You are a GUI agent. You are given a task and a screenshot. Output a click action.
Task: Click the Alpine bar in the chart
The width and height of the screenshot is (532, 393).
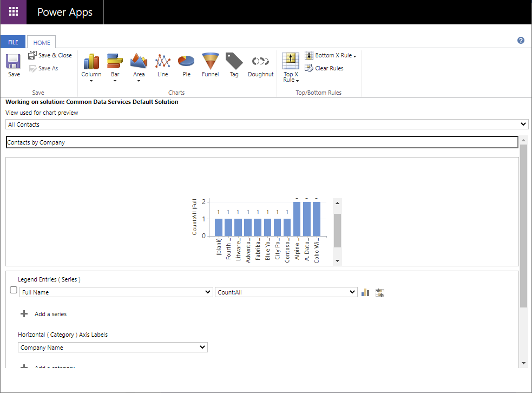click(x=297, y=219)
